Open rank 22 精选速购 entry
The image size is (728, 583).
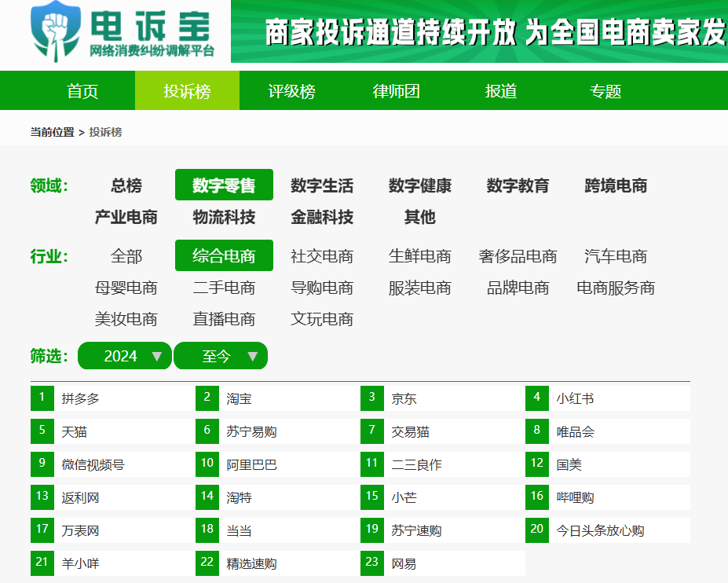(278, 563)
